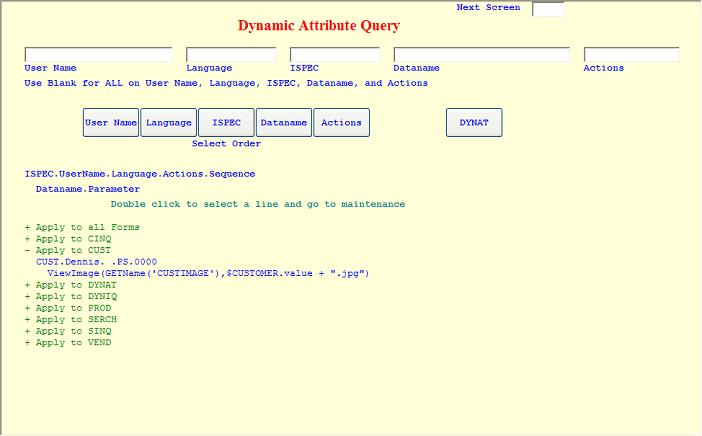Open the DYNAT button

click(x=474, y=122)
